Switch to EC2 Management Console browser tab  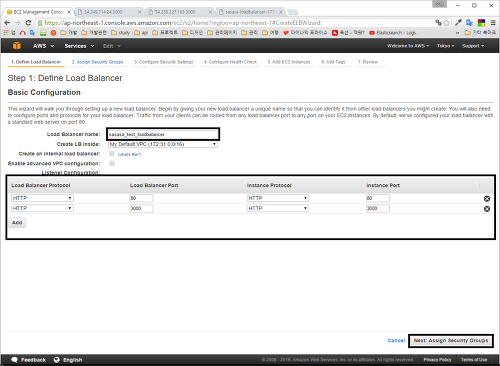coord(38,12)
